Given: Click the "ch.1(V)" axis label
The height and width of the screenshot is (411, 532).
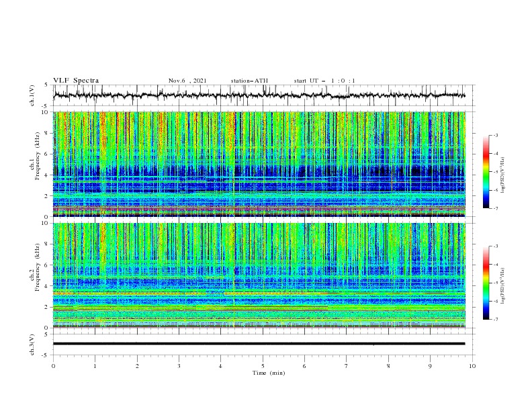Looking at the screenshot, I should coord(32,95).
